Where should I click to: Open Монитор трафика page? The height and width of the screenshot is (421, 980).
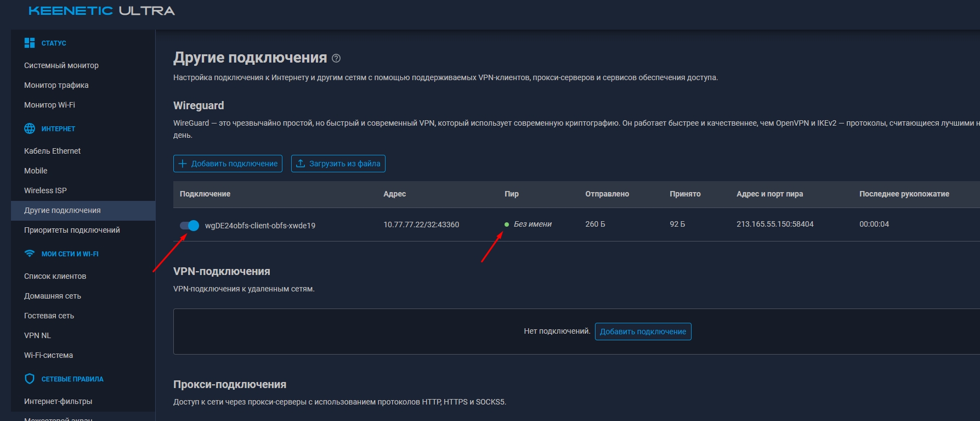[x=56, y=85]
